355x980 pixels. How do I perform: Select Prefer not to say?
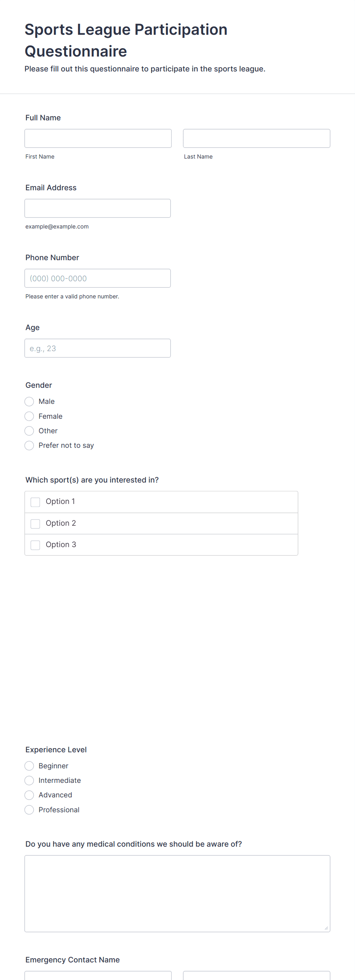click(x=29, y=445)
